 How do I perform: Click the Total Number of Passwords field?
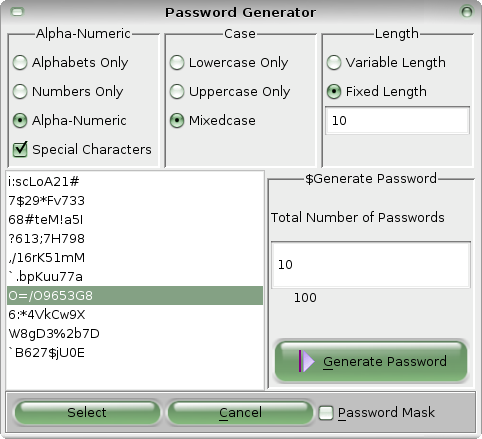[x=371, y=265]
